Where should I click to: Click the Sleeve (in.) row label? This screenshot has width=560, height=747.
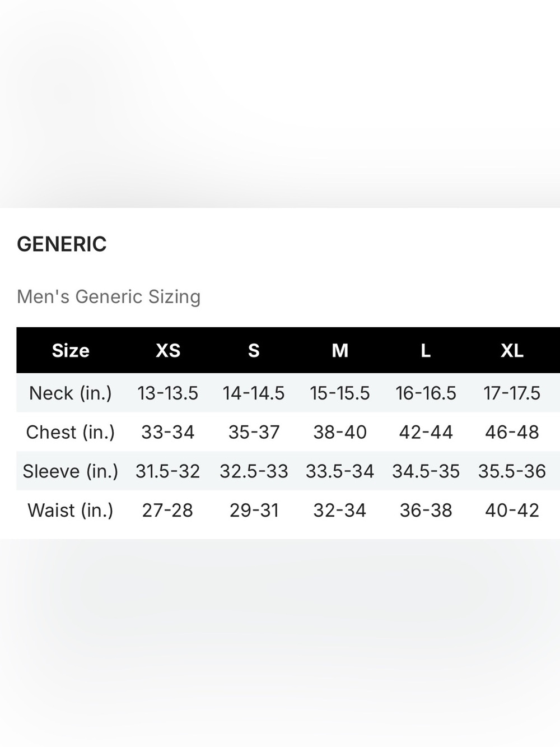(71, 471)
